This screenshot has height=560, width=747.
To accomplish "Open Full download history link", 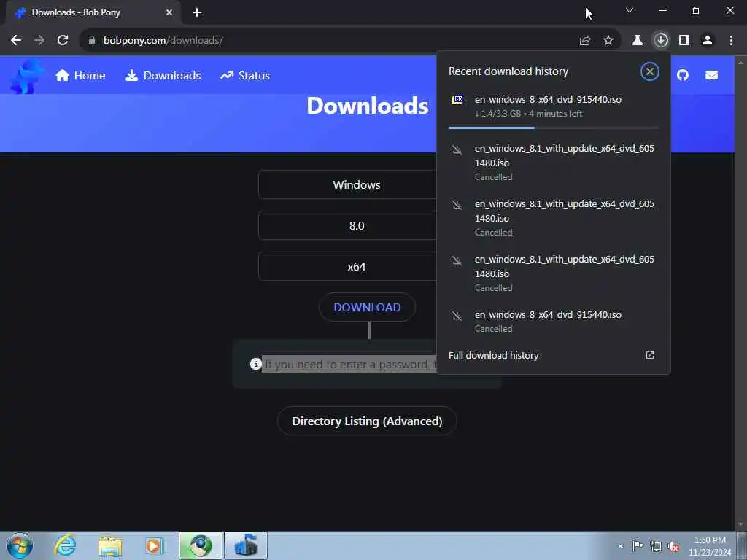I will (x=494, y=355).
